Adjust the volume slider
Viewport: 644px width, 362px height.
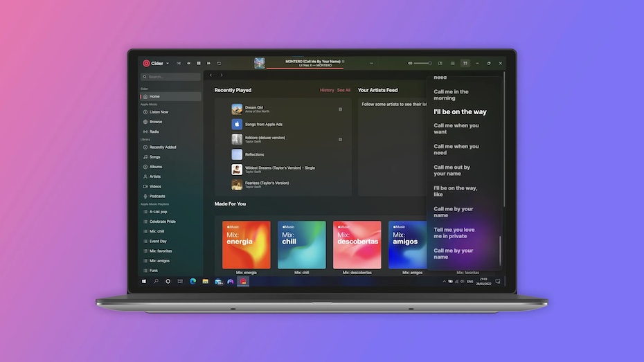[x=422, y=63]
